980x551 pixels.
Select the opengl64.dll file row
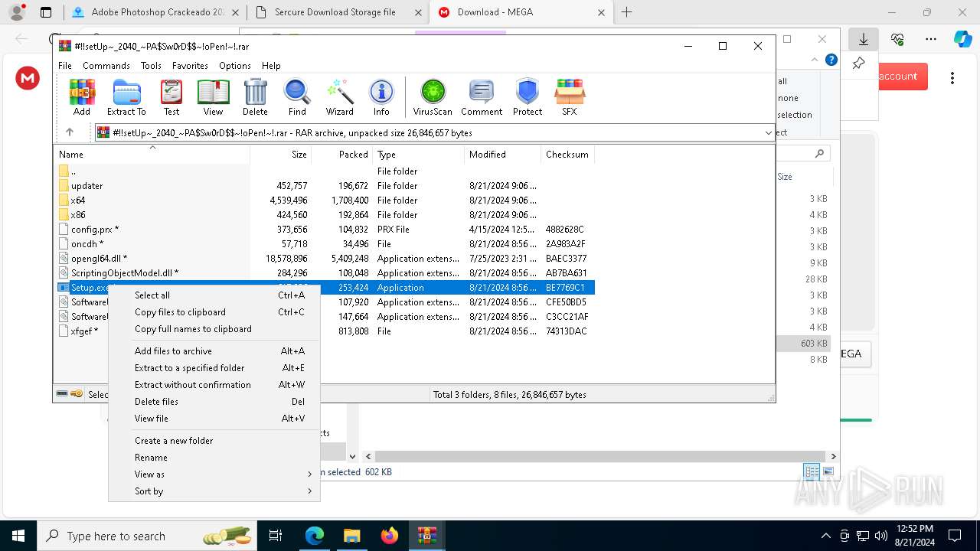pos(325,259)
